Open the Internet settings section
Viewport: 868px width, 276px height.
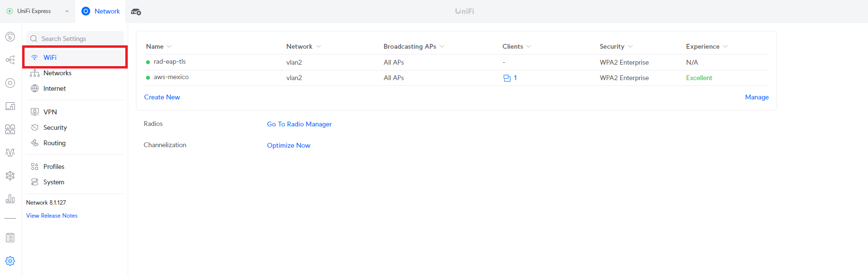tap(75, 88)
